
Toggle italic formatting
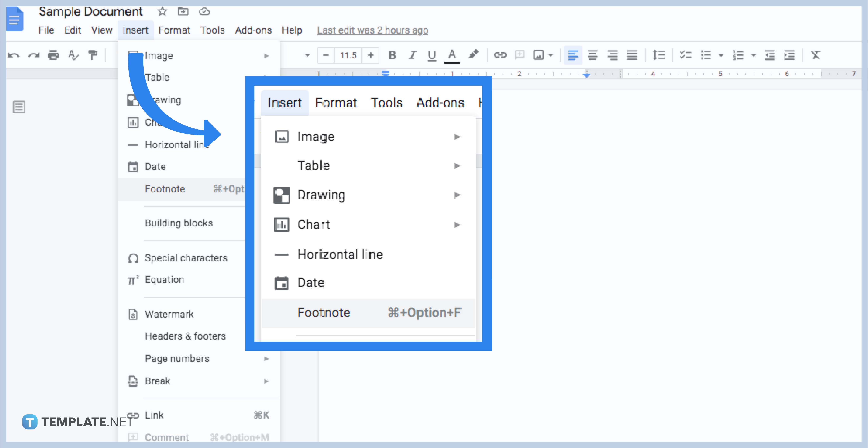click(412, 55)
